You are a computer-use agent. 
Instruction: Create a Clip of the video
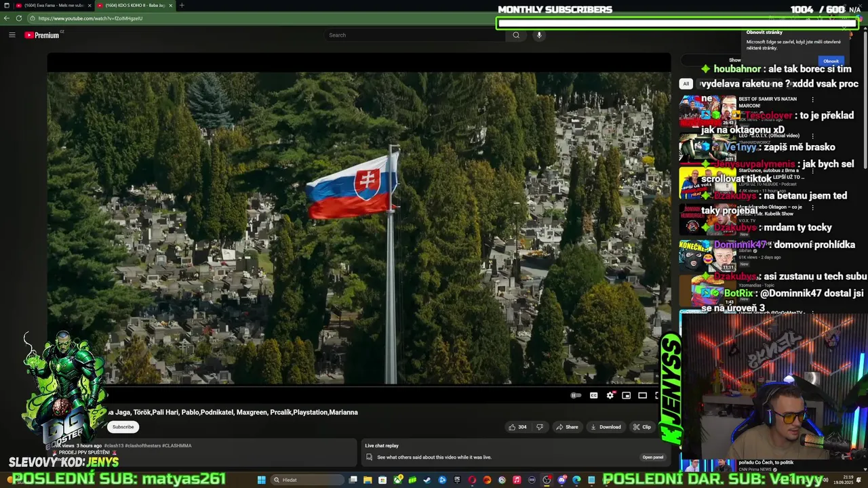click(x=642, y=427)
